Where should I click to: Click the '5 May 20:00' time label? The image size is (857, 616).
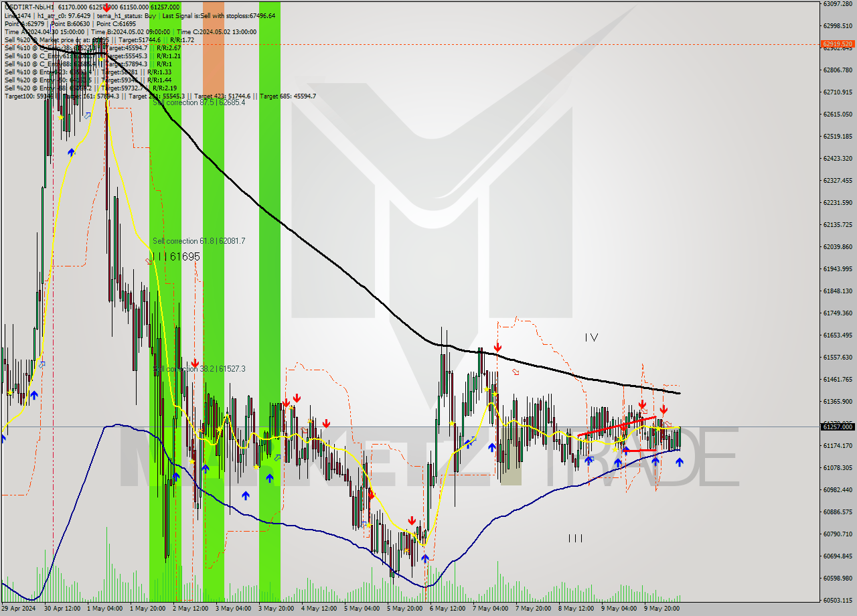pos(405,609)
